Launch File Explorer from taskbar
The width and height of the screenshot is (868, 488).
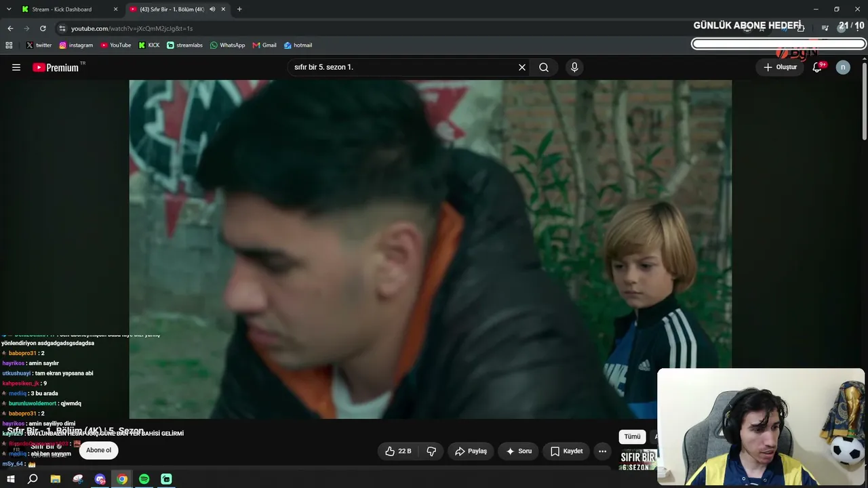(x=56, y=479)
